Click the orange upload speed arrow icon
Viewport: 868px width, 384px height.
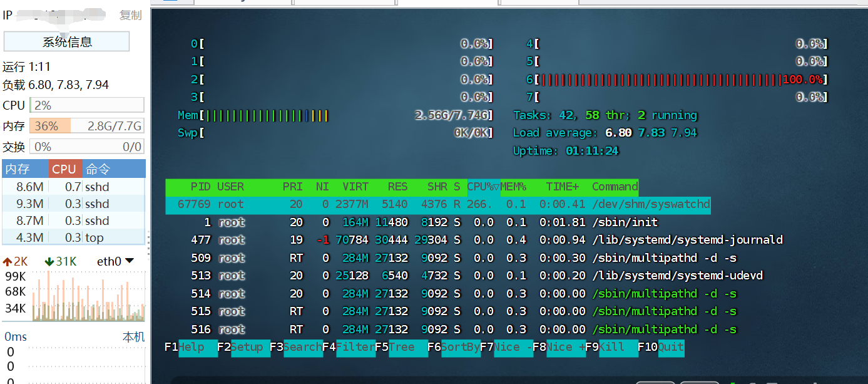click(8, 261)
